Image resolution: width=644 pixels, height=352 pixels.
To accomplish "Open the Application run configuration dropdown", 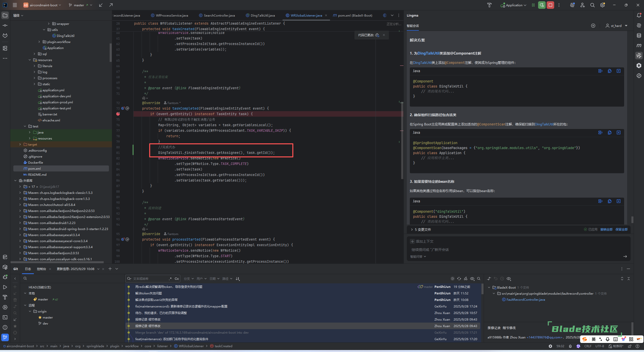I will [x=514, y=5].
